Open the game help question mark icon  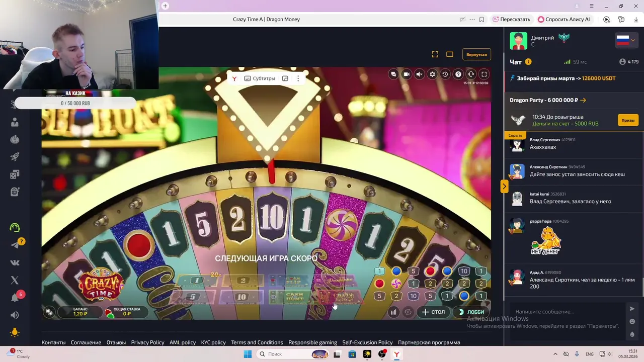tap(458, 74)
